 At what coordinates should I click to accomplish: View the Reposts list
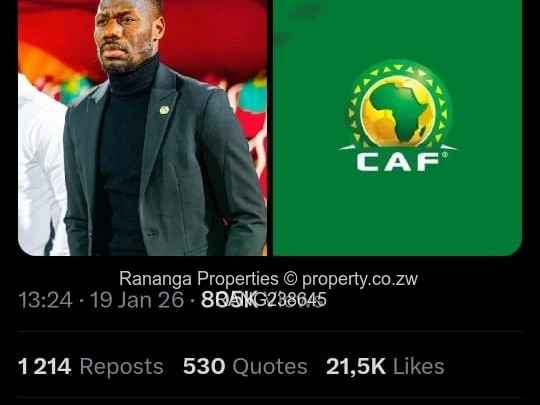coord(122,366)
